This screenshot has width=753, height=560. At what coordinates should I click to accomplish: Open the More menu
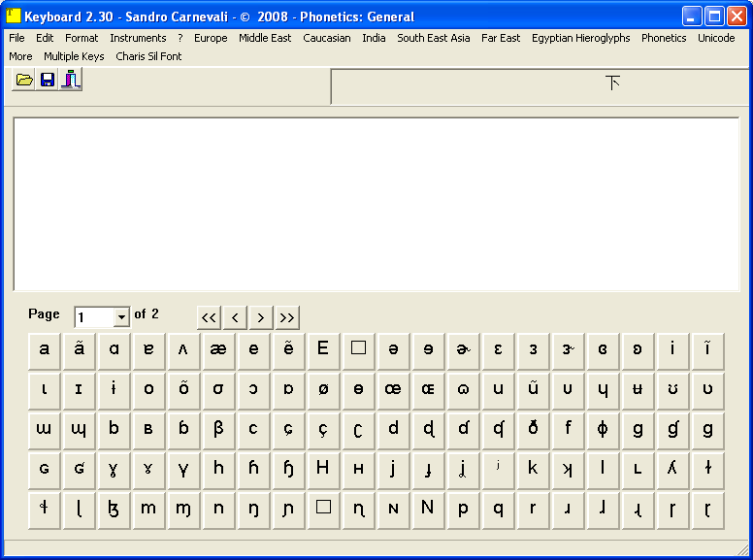20,56
